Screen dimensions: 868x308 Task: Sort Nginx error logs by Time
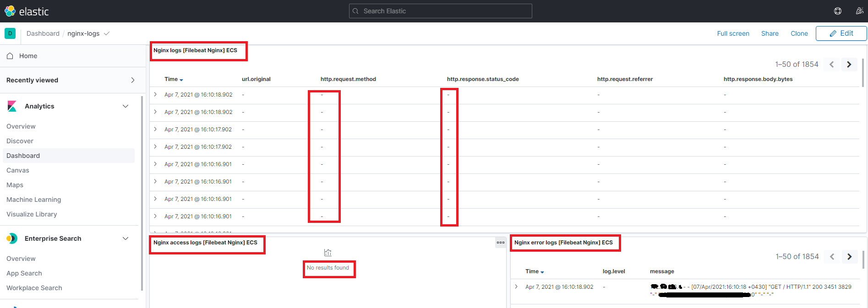[535, 271]
